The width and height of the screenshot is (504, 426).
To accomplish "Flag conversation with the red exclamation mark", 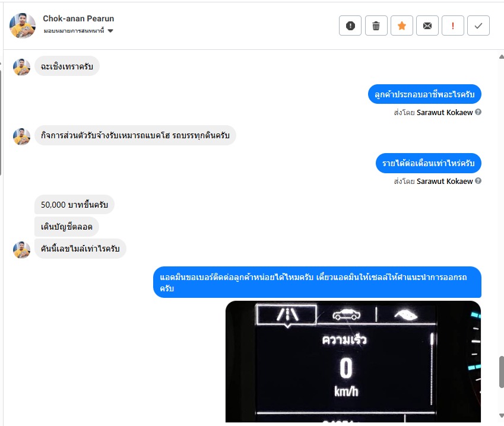I will tap(453, 26).
